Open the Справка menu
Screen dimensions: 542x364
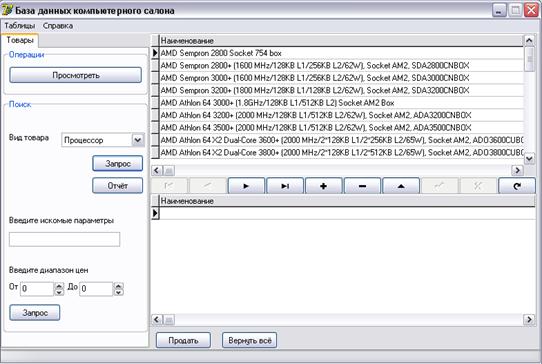[58, 26]
